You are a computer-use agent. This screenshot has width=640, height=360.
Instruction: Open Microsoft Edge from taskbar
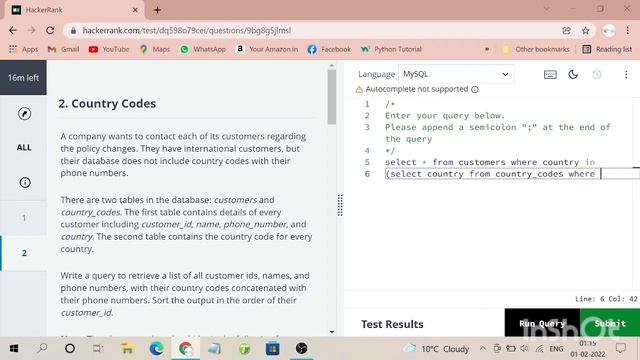tap(156, 349)
